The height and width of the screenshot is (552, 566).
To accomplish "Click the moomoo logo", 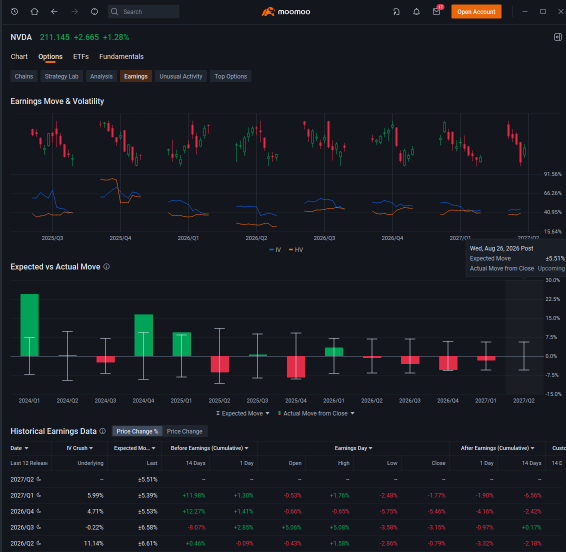I will tap(286, 12).
